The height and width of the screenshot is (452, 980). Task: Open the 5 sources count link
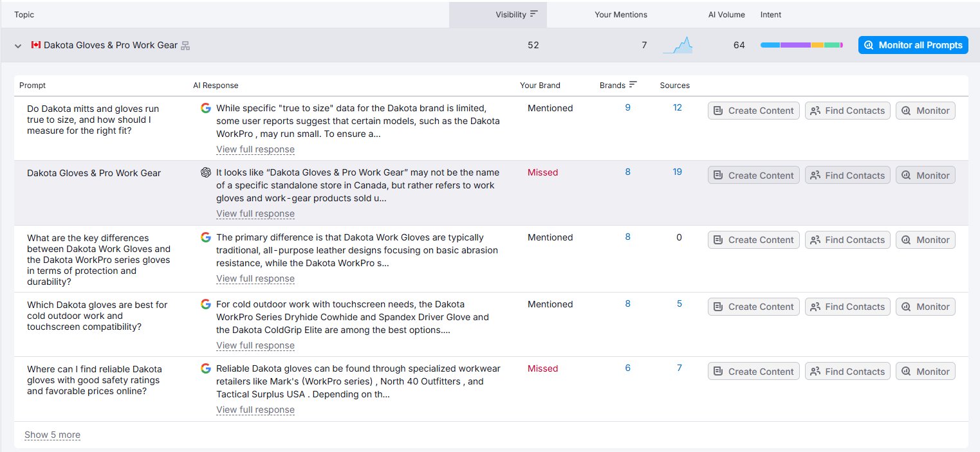(680, 303)
